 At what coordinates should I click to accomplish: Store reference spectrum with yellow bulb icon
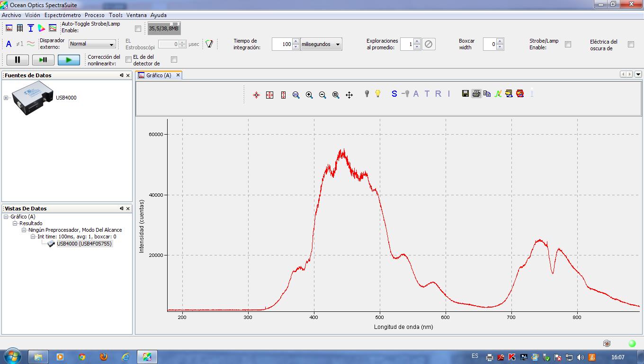pyautogui.click(x=378, y=93)
